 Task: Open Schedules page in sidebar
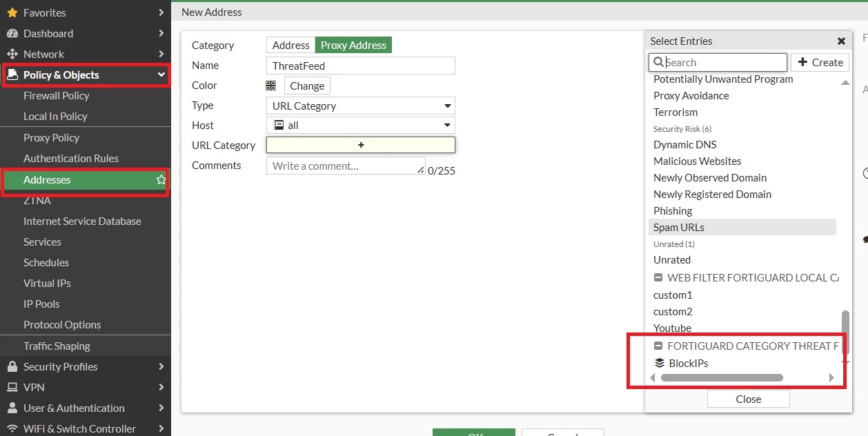(x=46, y=262)
